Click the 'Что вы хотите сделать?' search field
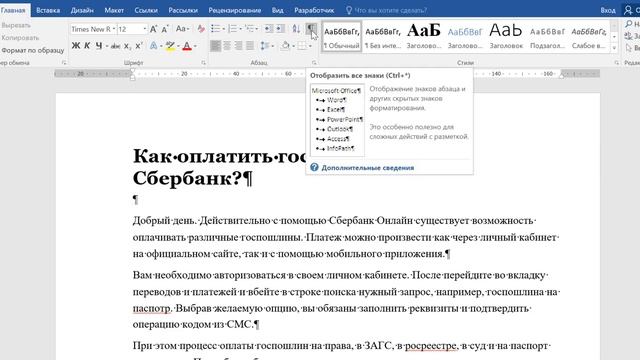 click(x=391, y=10)
